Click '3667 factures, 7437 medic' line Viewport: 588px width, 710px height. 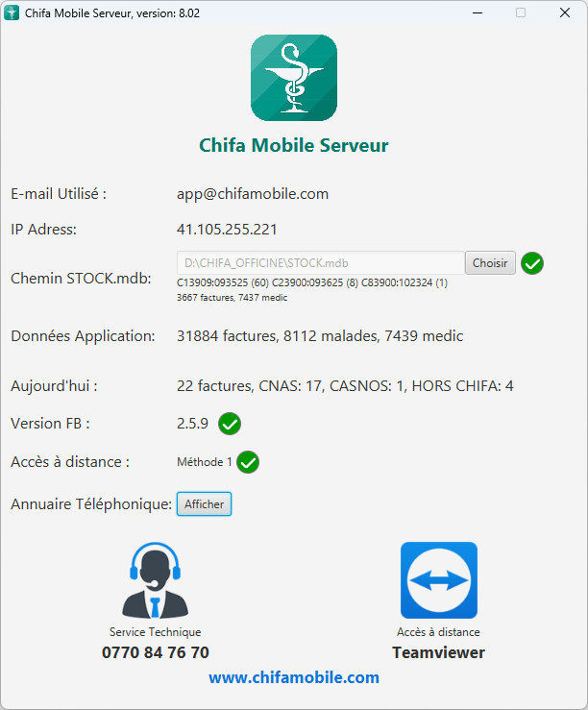(x=232, y=298)
